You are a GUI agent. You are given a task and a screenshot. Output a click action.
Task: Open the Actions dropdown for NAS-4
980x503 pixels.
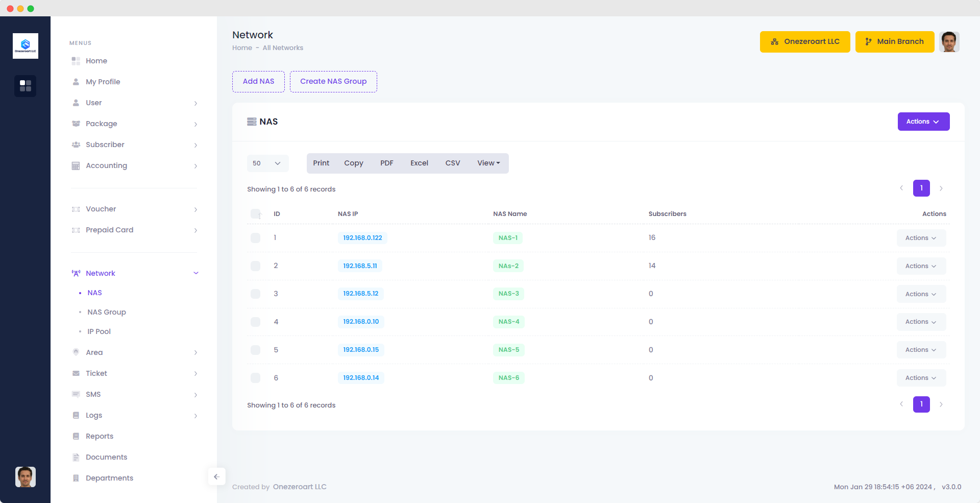click(921, 322)
